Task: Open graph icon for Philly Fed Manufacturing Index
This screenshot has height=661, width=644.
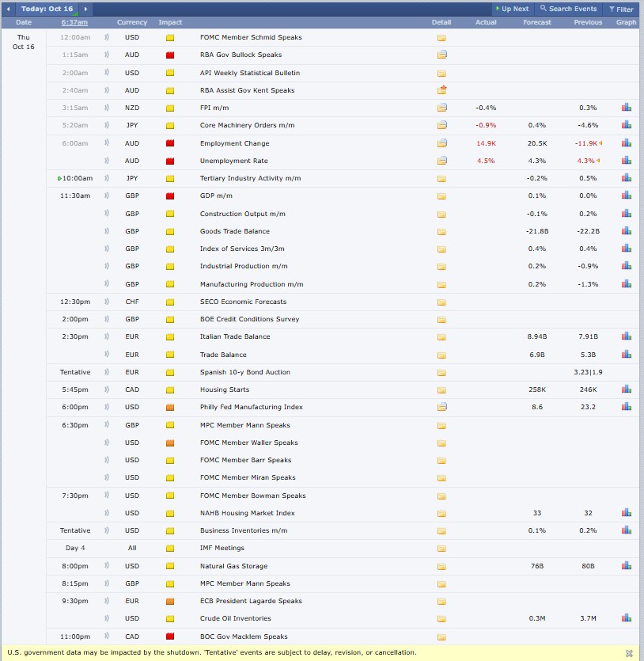Action: coord(626,407)
